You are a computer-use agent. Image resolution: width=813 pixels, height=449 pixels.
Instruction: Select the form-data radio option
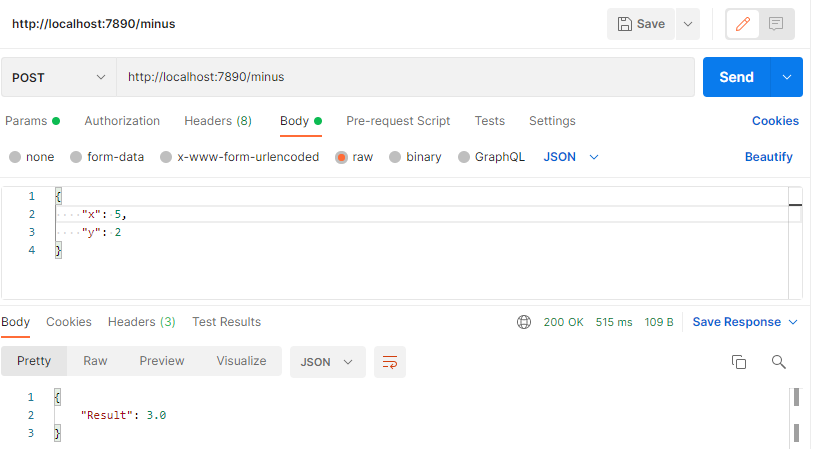(76, 157)
